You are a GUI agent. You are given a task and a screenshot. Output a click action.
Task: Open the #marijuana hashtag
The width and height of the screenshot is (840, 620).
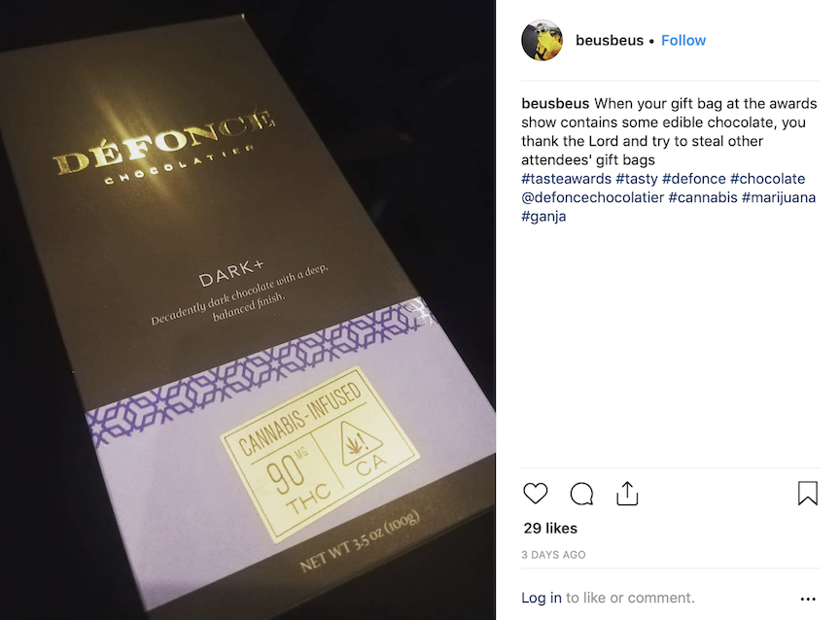[779, 197]
